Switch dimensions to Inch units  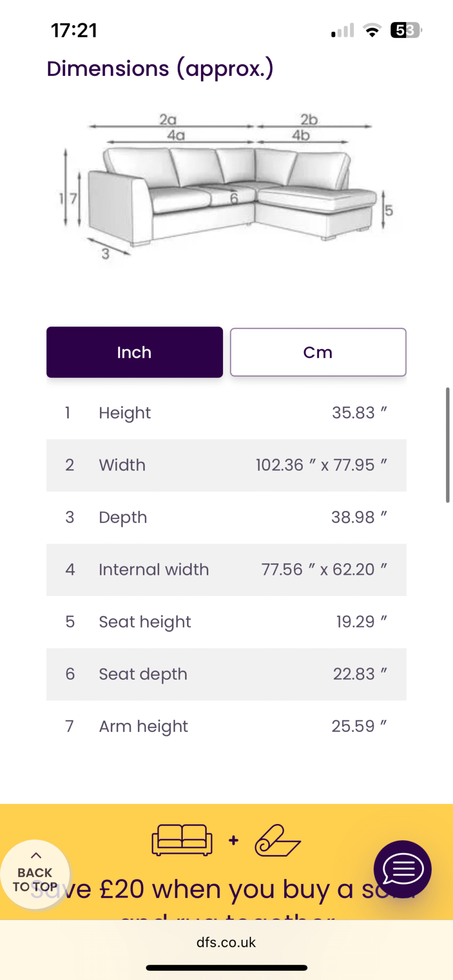click(134, 352)
